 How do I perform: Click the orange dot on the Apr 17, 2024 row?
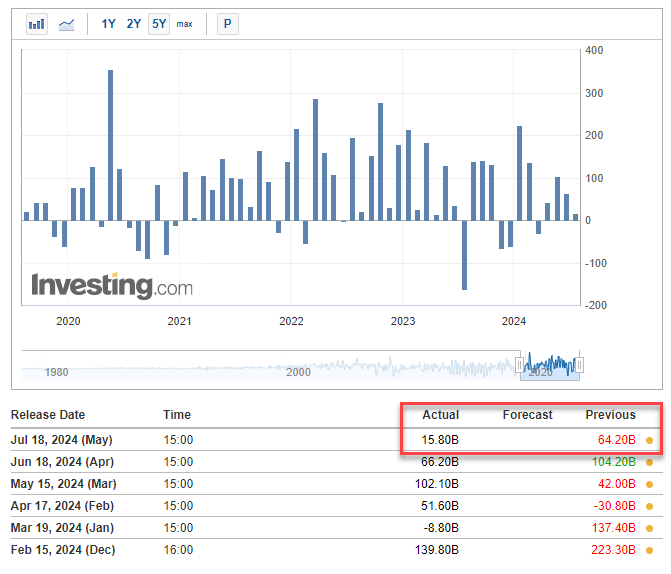pyautogui.click(x=650, y=506)
